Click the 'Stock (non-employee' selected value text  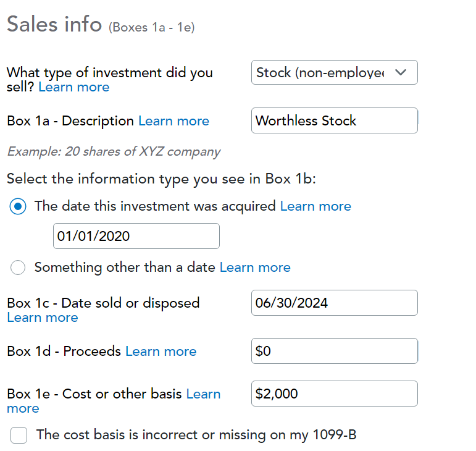(320, 72)
